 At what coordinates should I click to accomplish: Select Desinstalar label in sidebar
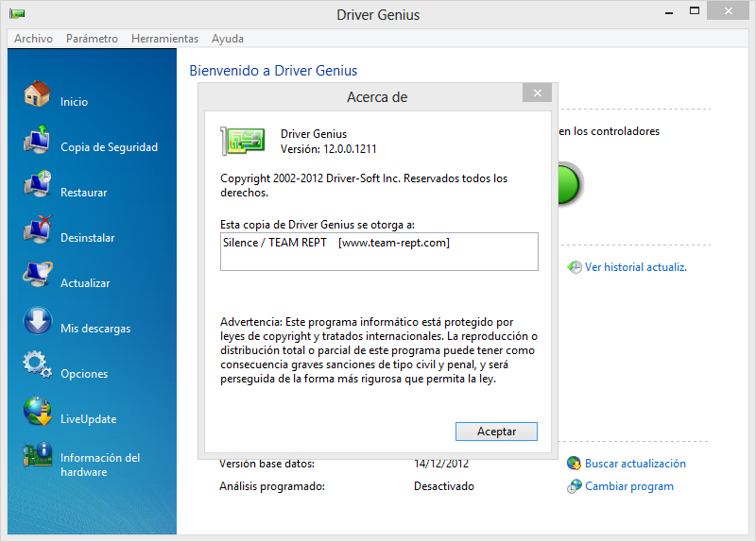click(88, 238)
